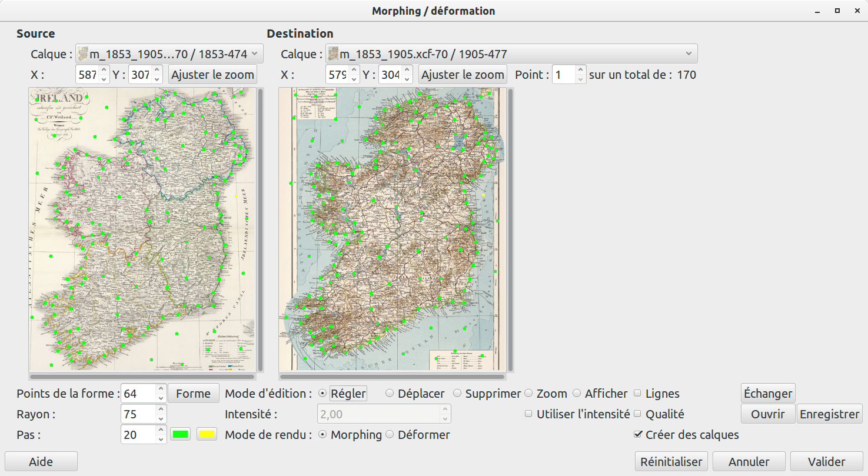Select Morphing render mode
The width and height of the screenshot is (868, 476).
click(350, 435)
